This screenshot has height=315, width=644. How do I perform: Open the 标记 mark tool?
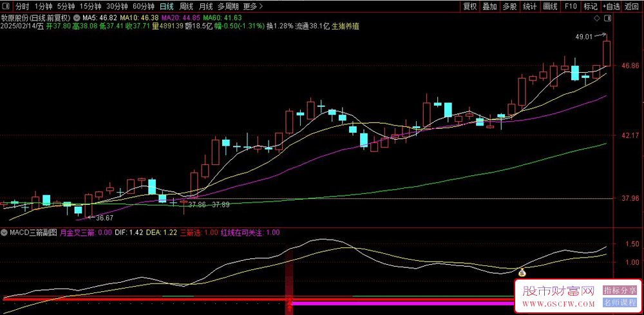point(590,6)
